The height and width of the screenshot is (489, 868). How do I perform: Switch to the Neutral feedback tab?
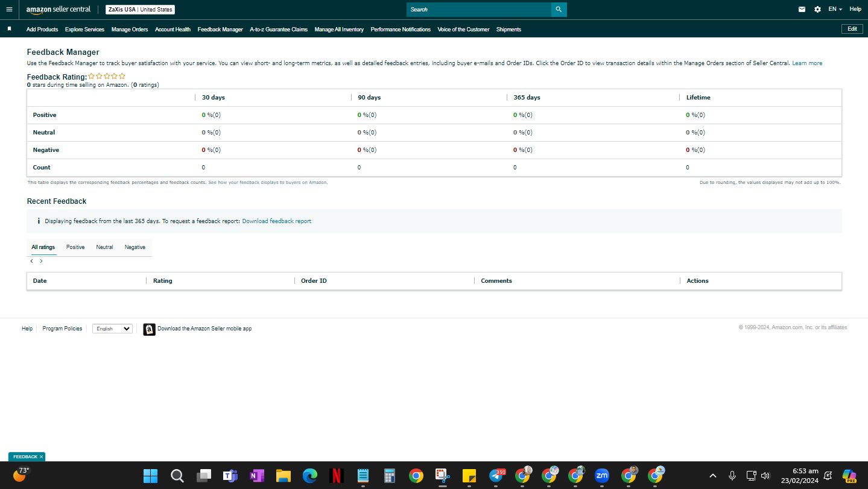pos(104,247)
